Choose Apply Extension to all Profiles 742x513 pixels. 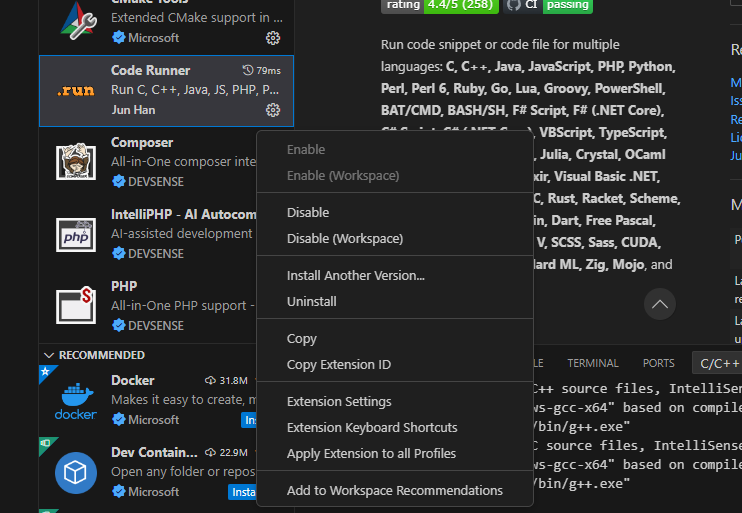point(371,453)
